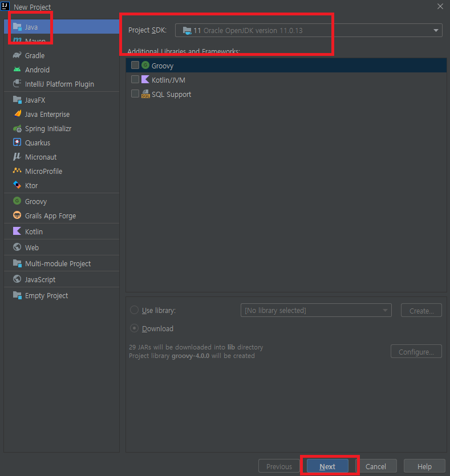The width and height of the screenshot is (450, 476).
Task: Click Kotlin/JVM icon in frameworks list
Action: [x=145, y=80]
